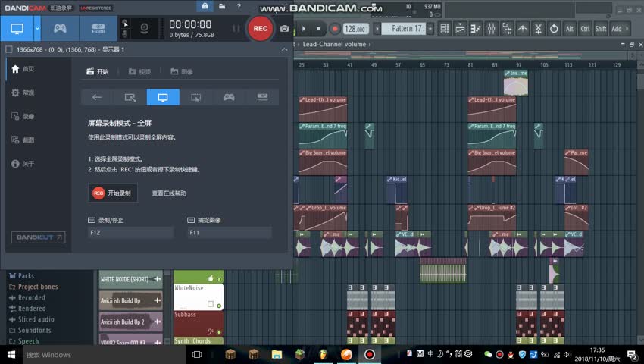
Task: Mute Subbass track green dot
Action: [x=219, y=332]
